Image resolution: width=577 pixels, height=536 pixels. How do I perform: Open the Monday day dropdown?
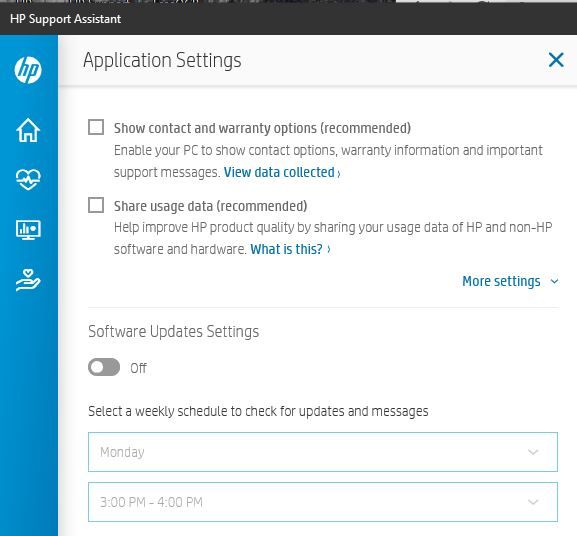coord(323,452)
